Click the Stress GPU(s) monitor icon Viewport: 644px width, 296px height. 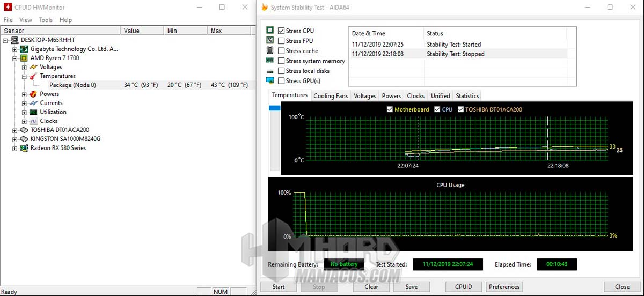270,81
